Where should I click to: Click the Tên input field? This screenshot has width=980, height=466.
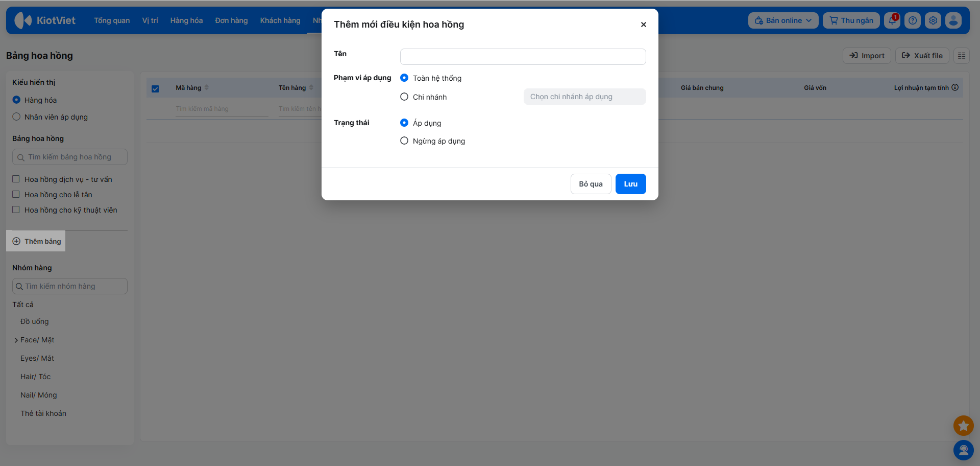click(523, 57)
